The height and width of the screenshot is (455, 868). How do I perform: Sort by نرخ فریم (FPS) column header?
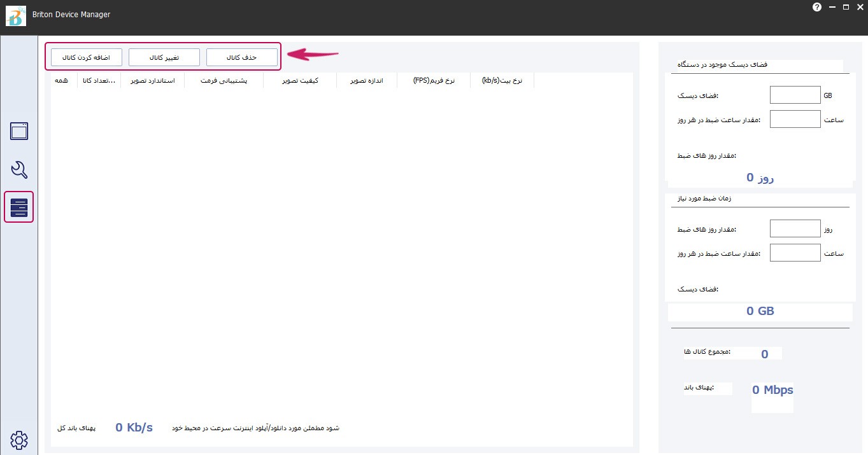tap(434, 81)
